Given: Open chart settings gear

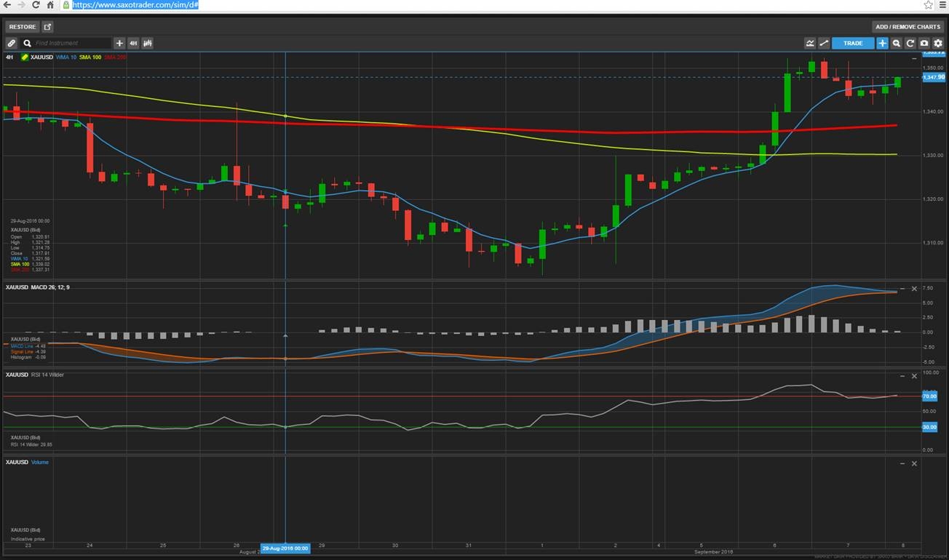Looking at the screenshot, I should point(938,43).
